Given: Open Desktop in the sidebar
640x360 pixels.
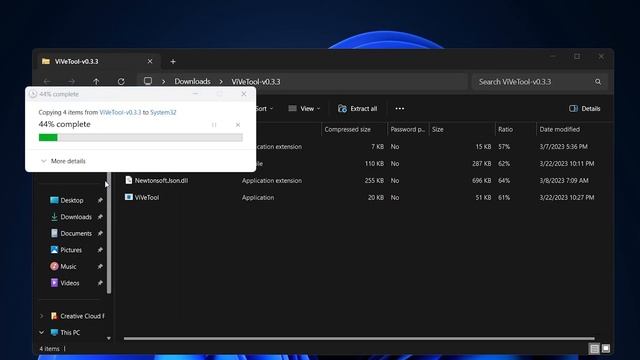Looking at the screenshot, I should click(72, 200).
